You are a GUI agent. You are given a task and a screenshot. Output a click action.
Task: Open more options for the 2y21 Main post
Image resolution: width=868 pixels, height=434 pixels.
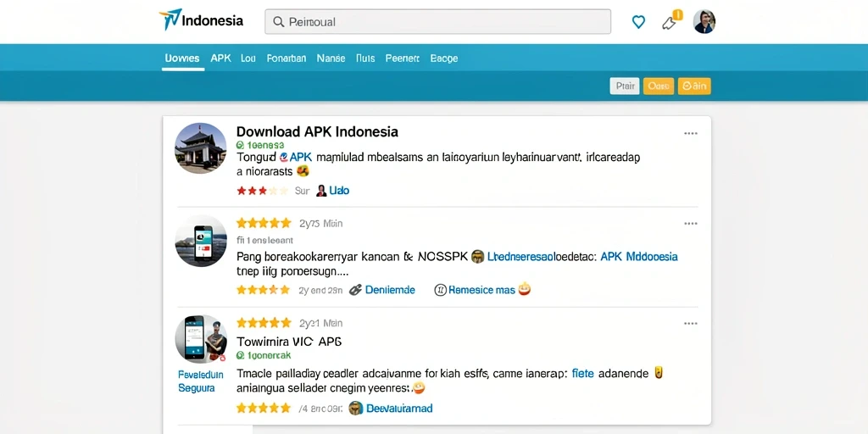[690, 323]
